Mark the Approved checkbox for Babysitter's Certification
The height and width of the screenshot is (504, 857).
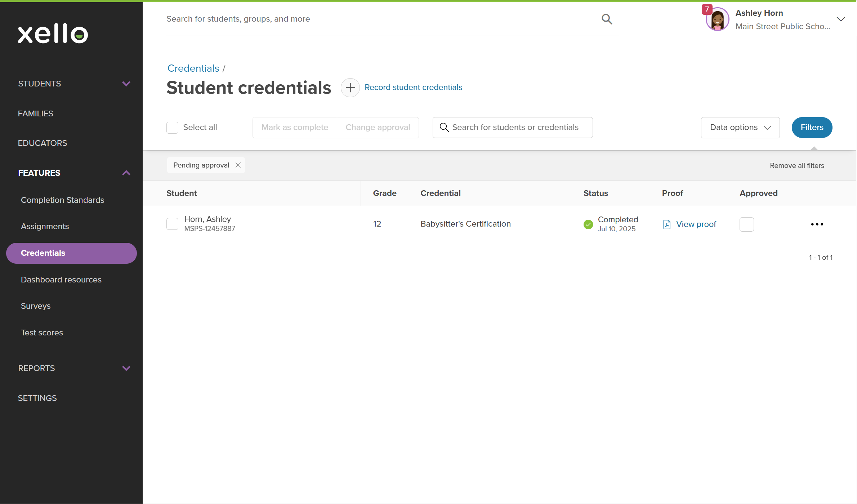click(746, 224)
